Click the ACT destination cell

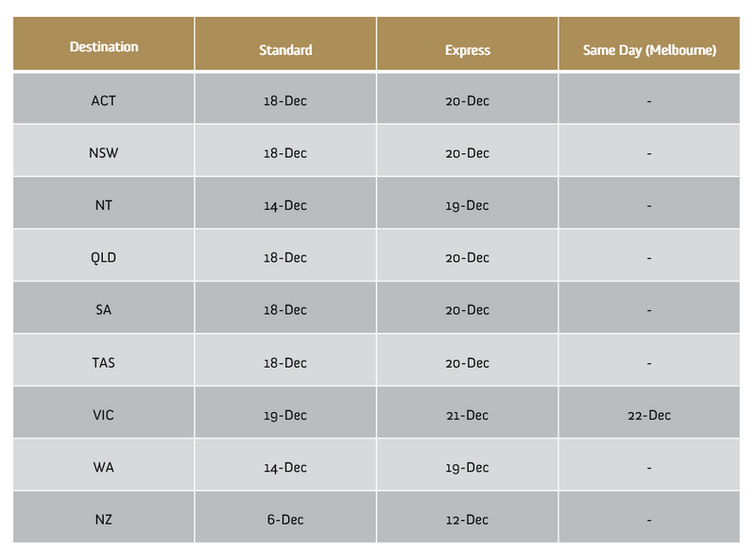[x=104, y=98]
